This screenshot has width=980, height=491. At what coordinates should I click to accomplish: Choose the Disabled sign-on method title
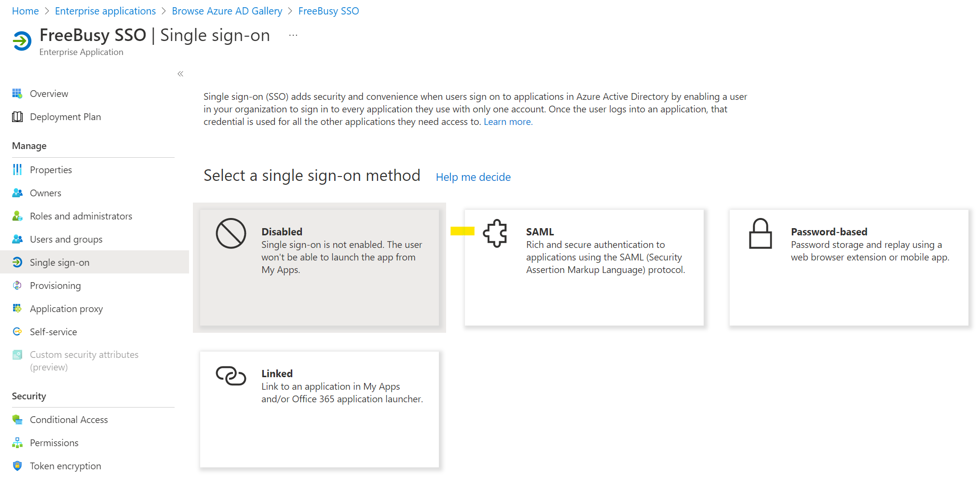(x=282, y=232)
